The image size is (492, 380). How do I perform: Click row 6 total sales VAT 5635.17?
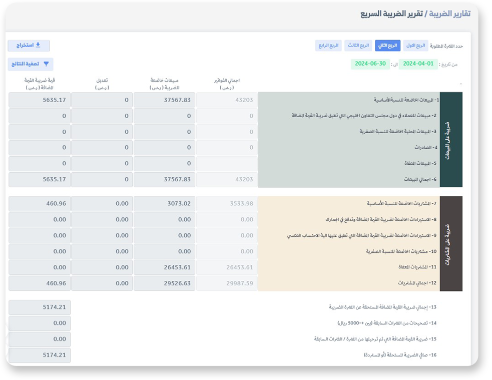tap(39, 179)
